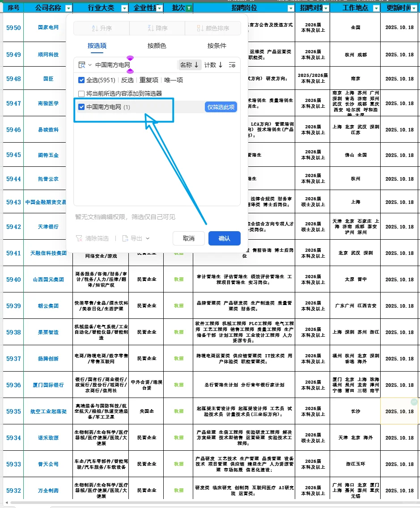Open 行业大类 column filter dropdown
This screenshot has width=420, height=508.
click(124, 8)
